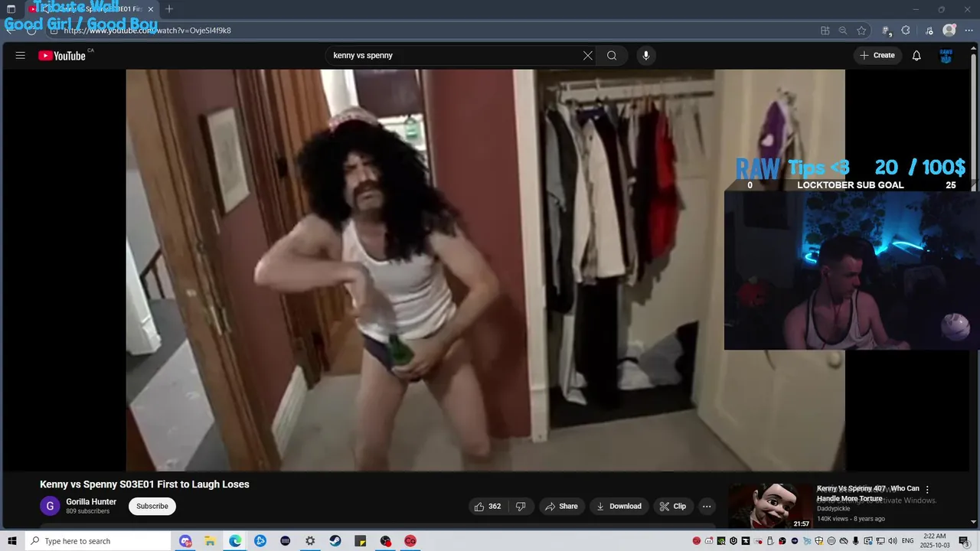Like the video with thumbs-up 362
The image size is (980, 551).
(488, 506)
